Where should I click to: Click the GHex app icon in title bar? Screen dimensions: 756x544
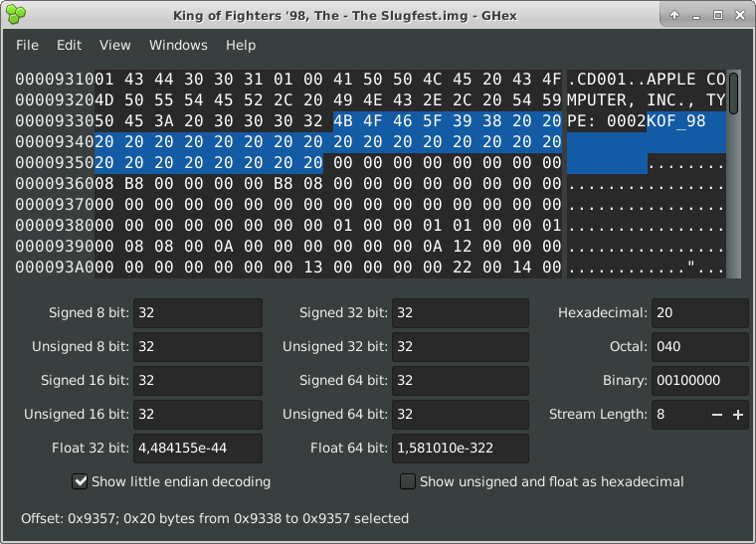16,15
